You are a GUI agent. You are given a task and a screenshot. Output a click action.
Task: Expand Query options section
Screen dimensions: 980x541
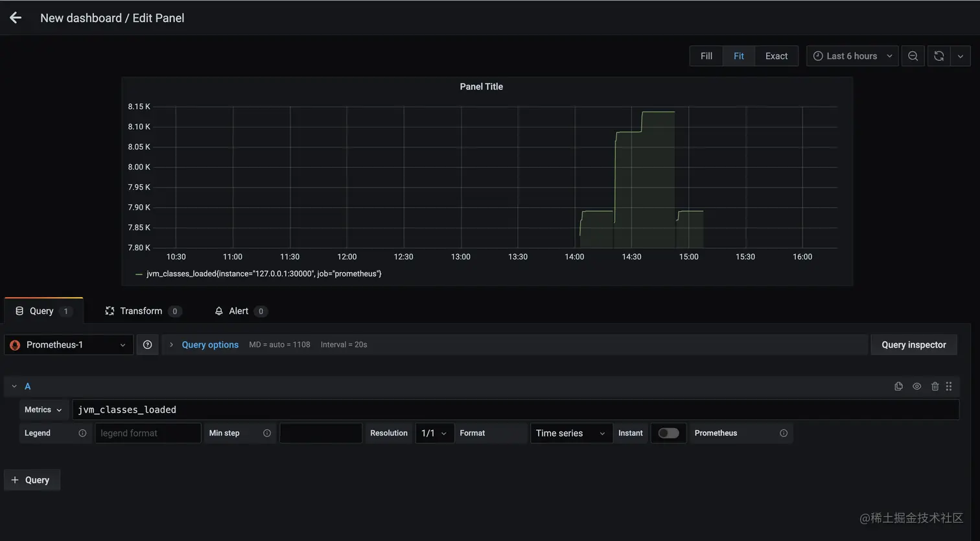(x=171, y=344)
